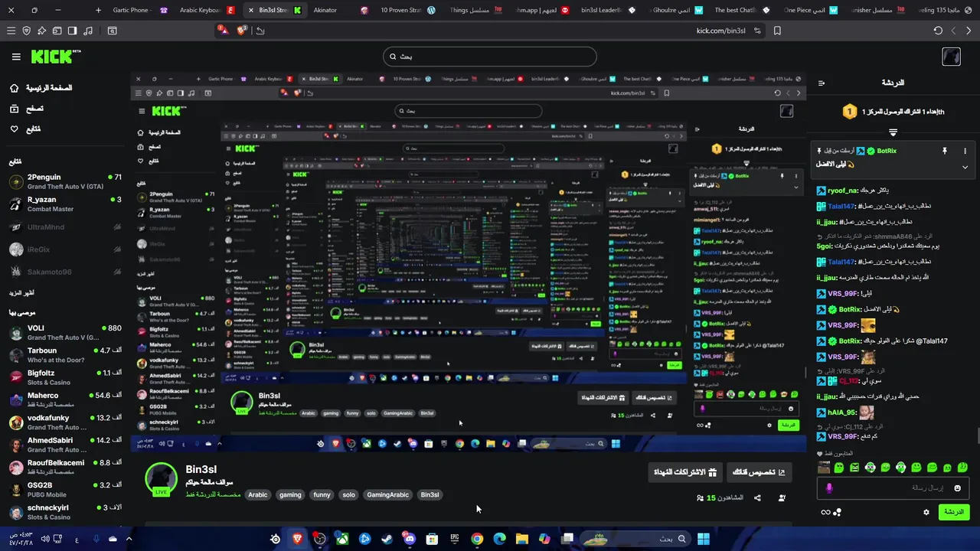Click Brave Shields lion icon
Viewport: 980px width, 551px height.
(242, 30)
